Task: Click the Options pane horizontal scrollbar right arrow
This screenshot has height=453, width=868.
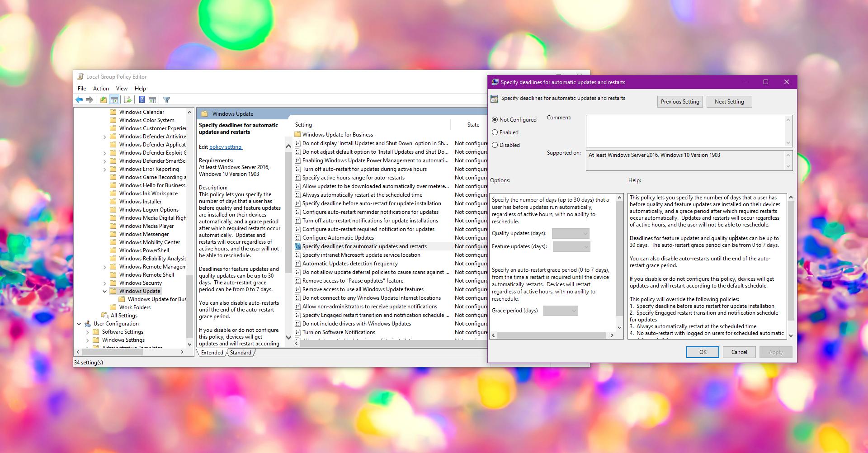Action: 612,335
